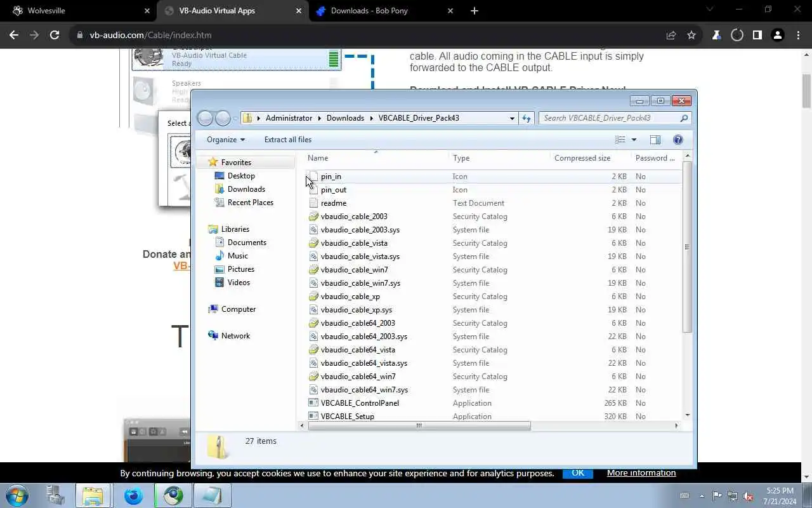Open Chrome side panel icon

pos(757,36)
